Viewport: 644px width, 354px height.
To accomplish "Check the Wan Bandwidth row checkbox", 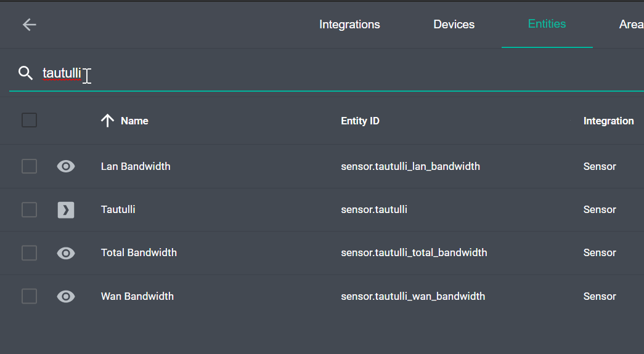I will coord(29,296).
